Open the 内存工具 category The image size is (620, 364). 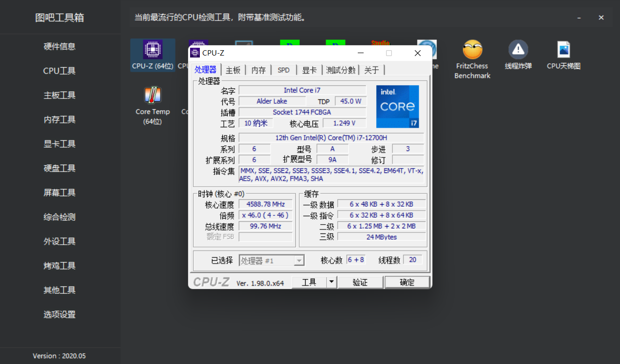coord(59,119)
